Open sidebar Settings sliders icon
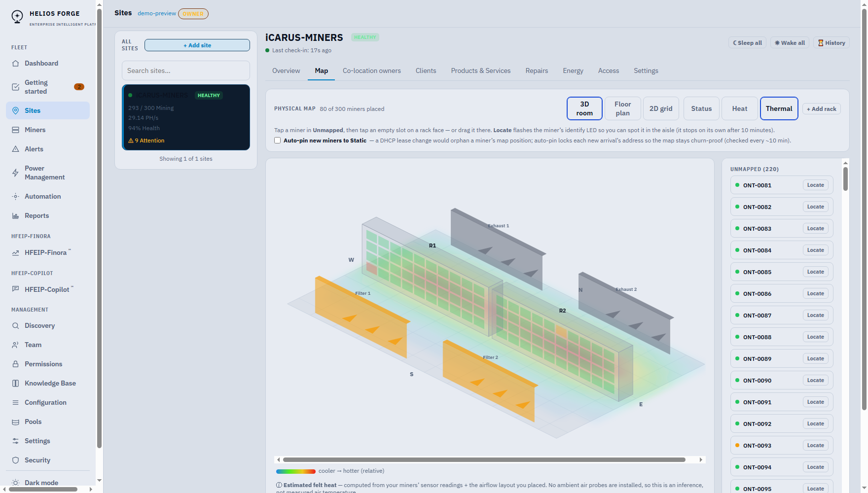The height and width of the screenshot is (493, 868). coord(15,441)
